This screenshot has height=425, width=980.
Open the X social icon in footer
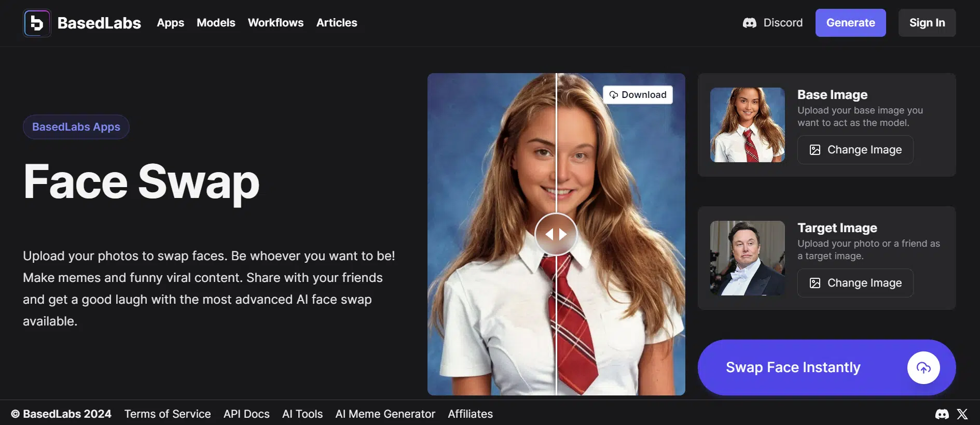coord(962,414)
